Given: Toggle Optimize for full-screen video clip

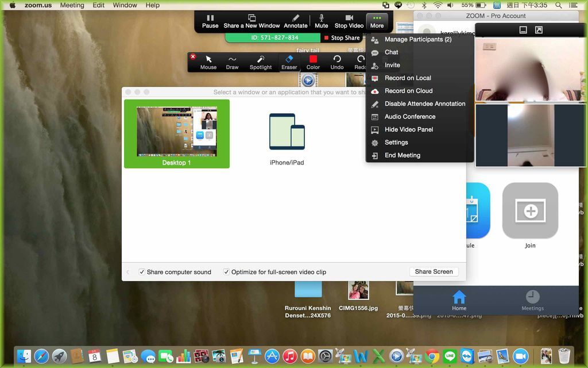Looking at the screenshot, I should coord(226,272).
